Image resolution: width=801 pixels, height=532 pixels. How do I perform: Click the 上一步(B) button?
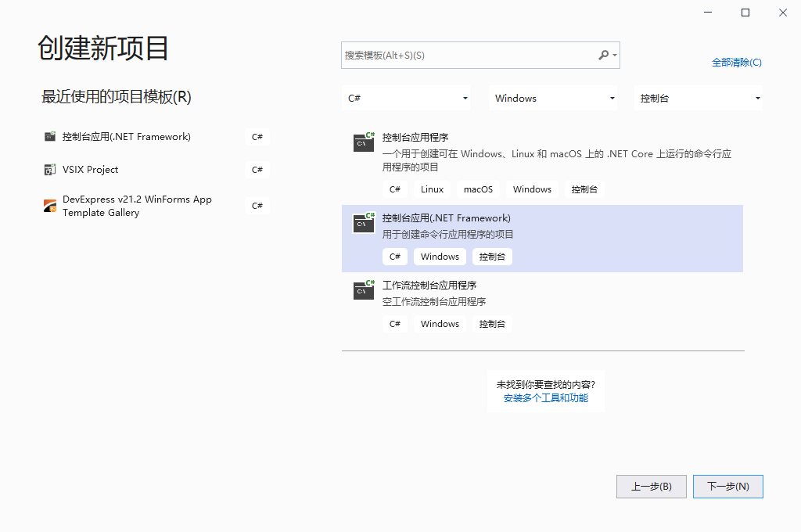pyautogui.click(x=652, y=487)
